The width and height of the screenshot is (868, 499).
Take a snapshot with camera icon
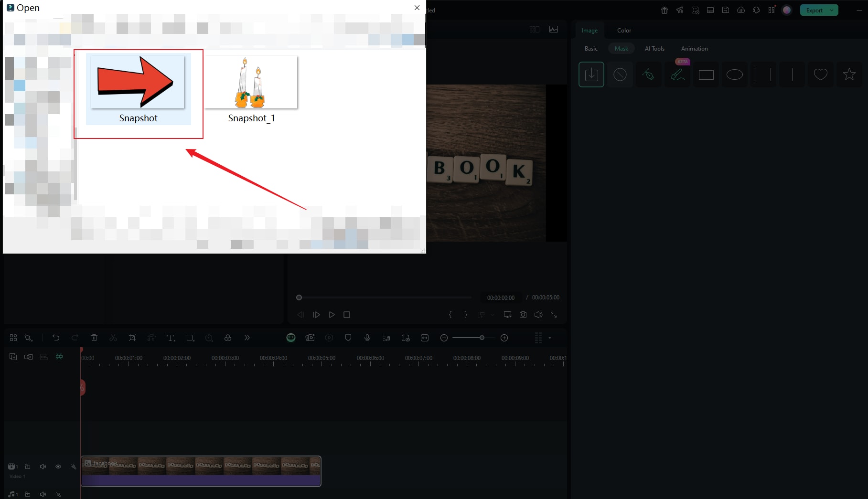click(523, 315)
